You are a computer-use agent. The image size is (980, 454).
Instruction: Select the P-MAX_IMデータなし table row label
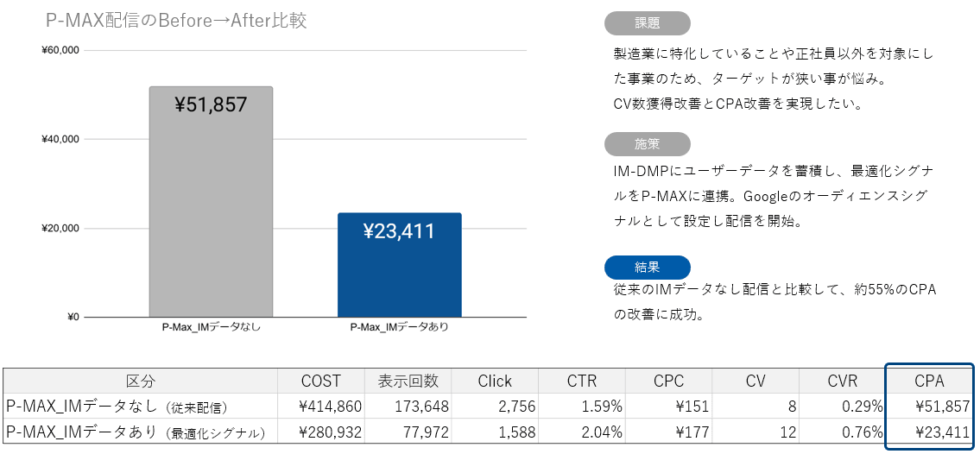click(x=117, y=407)
